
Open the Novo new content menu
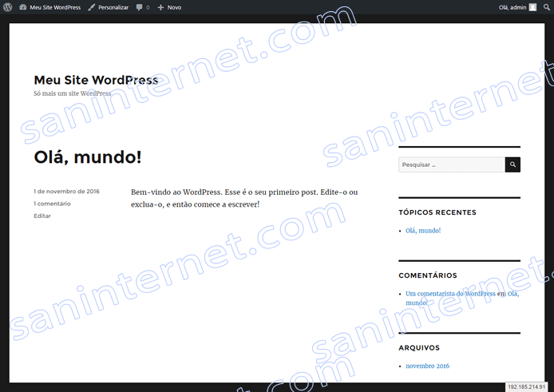169,7
